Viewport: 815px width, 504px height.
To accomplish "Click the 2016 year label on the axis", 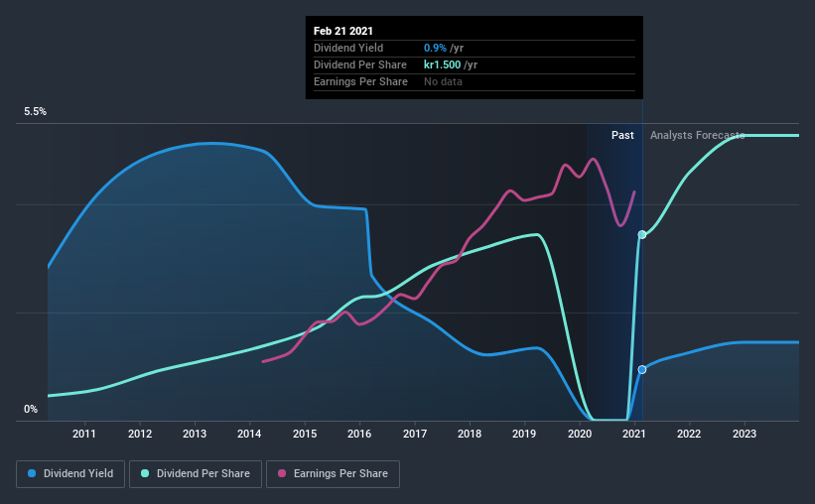I will click(359, 434).
